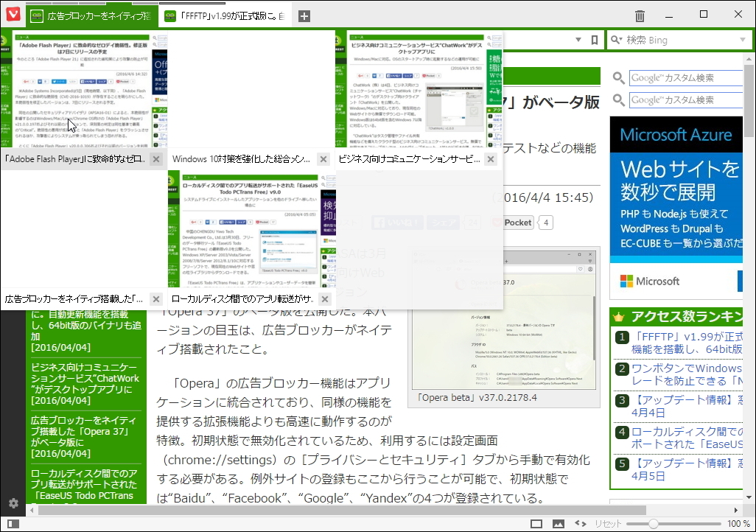The width and height of the screenshot is (756, 532).
Task: Toggle image loading from the status bar
Action: coord(557,523)
